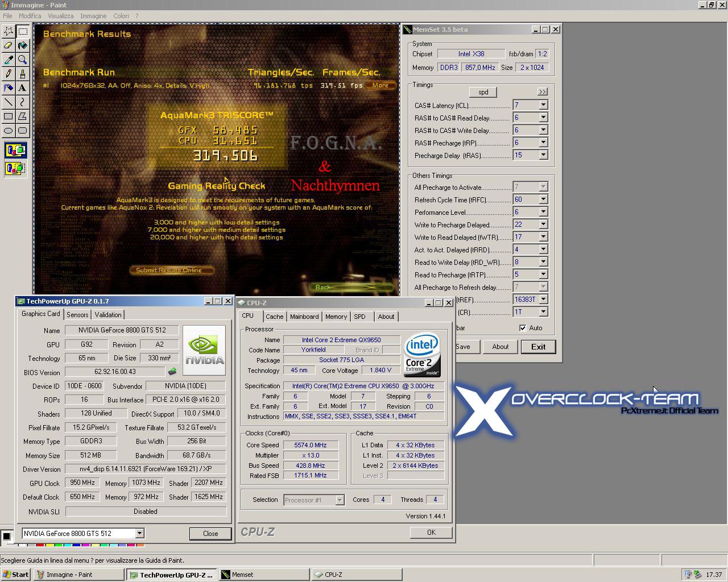Open the Read to Precharge (tRTP) dropdown
The height and width of the screenshot is (582, 728).
543,275
